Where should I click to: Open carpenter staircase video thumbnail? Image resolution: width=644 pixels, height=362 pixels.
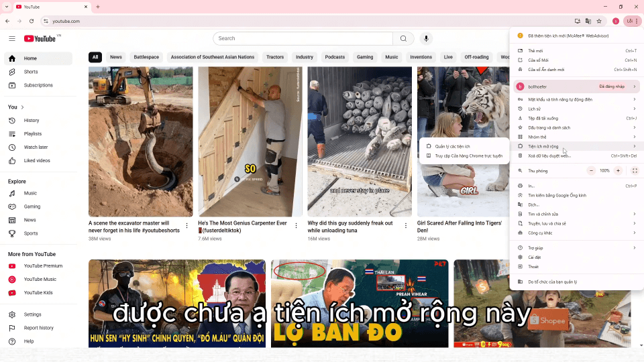tap(250, 141)
